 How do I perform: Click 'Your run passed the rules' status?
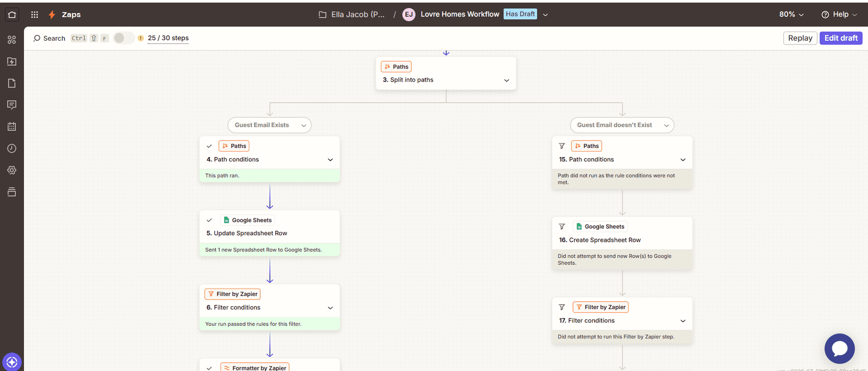click(253, 324)
